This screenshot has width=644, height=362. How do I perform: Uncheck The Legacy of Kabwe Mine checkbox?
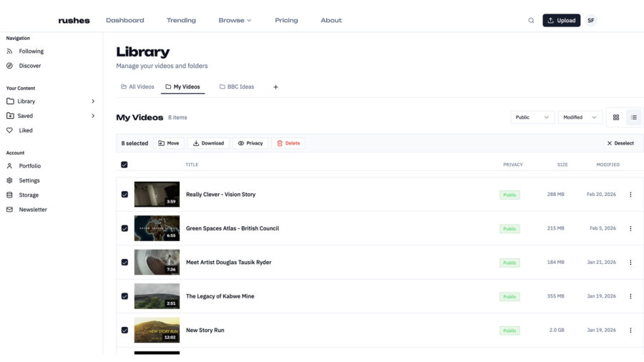pyautogui.click(x=125, y=296)
